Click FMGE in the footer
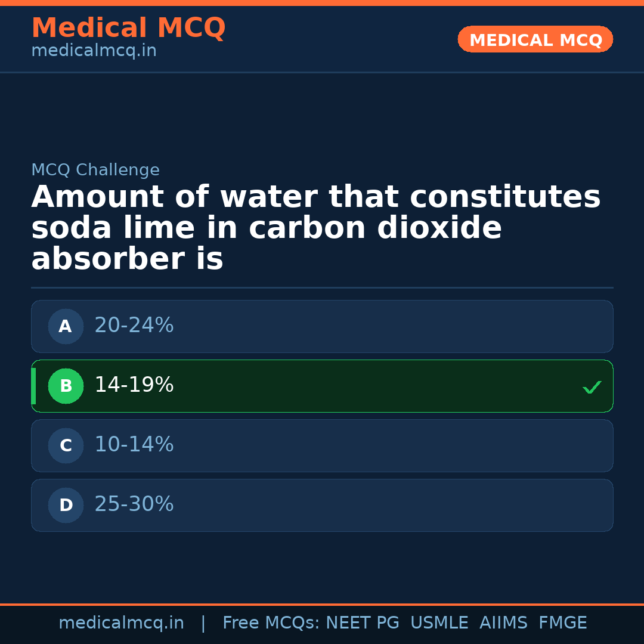The height and width of the screenshot is (644, 644). pos(562,623)
